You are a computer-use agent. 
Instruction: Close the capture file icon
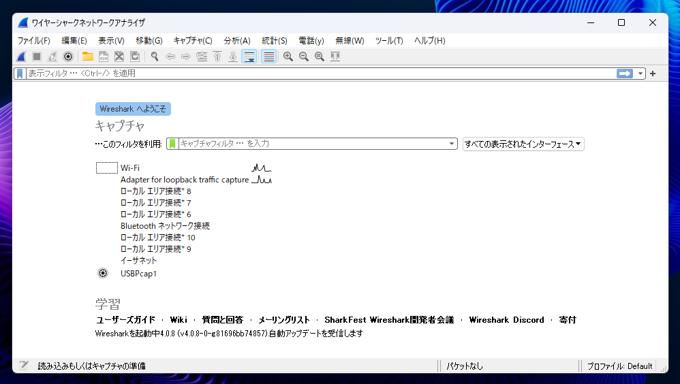pos(119,56)
